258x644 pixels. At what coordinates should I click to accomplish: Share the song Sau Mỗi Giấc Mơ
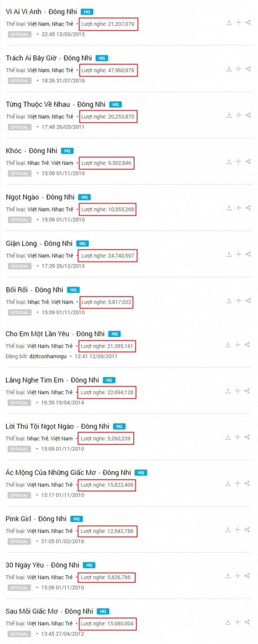248,622
